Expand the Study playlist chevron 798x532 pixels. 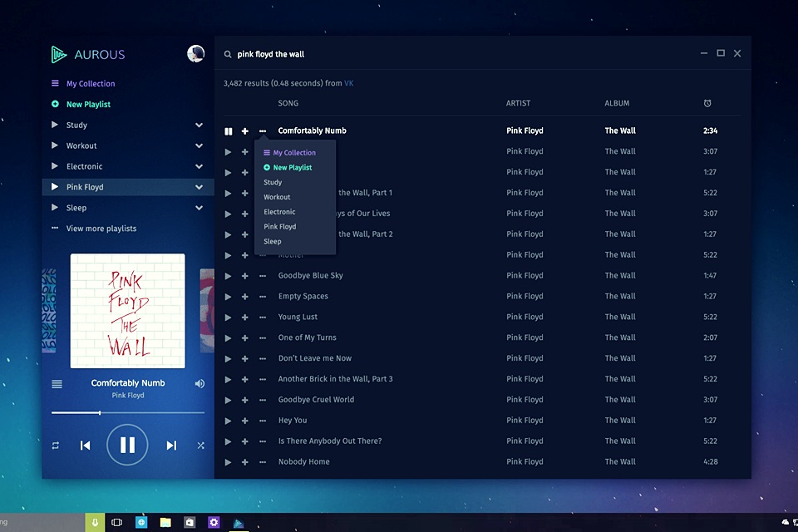click(199, 126)
